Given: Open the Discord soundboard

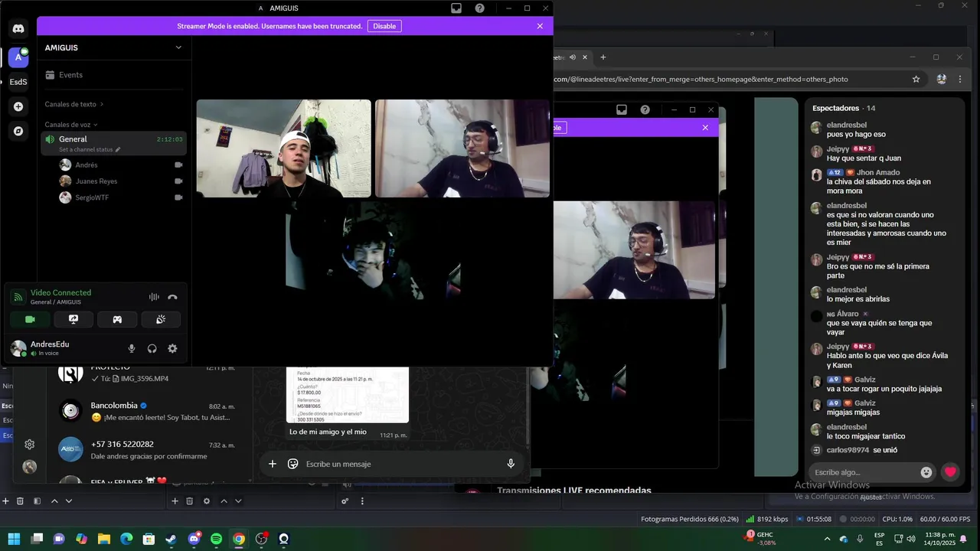Looking at the screenshot, I should 161,319.
